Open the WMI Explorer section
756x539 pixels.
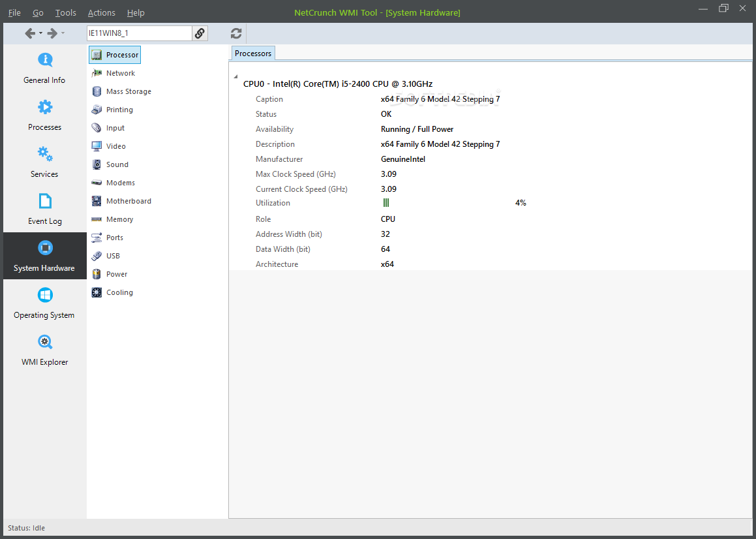pyautogui.click(x=44, y=350)
